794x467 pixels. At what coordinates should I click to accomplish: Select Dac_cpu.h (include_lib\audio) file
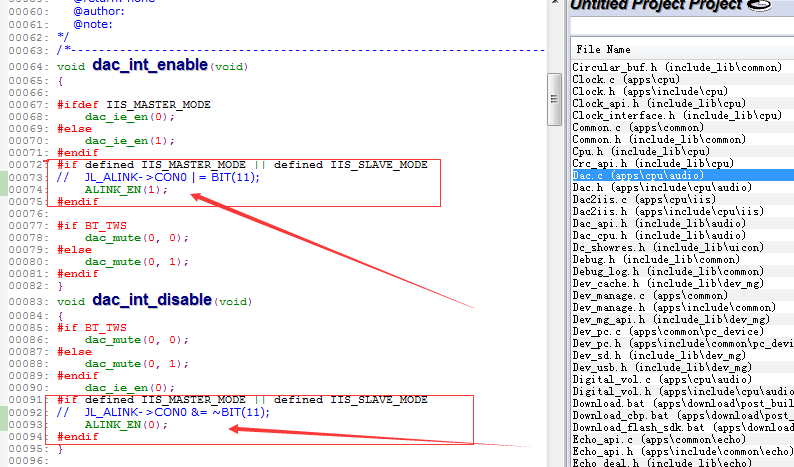(x=659, y=236)
